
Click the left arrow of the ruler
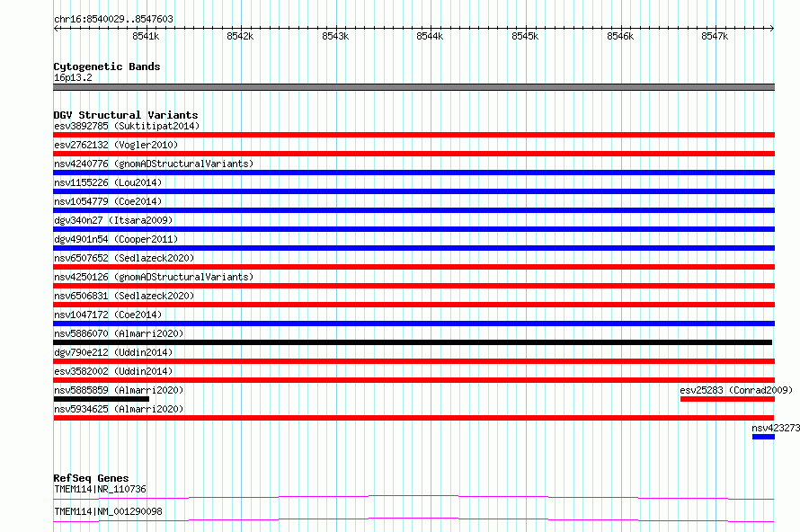click(56, 28)
